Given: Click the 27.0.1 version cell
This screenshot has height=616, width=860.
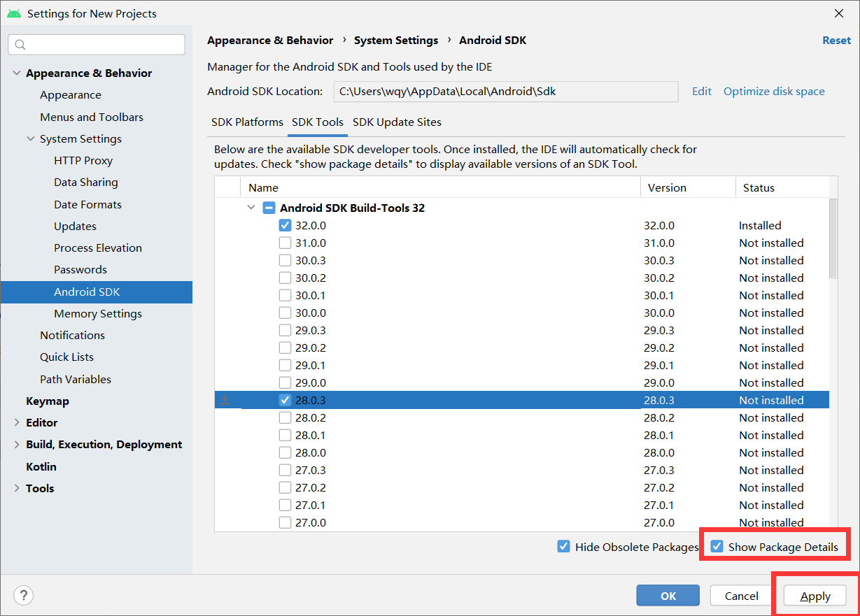Looking at the screenshot, I should 659,505.
